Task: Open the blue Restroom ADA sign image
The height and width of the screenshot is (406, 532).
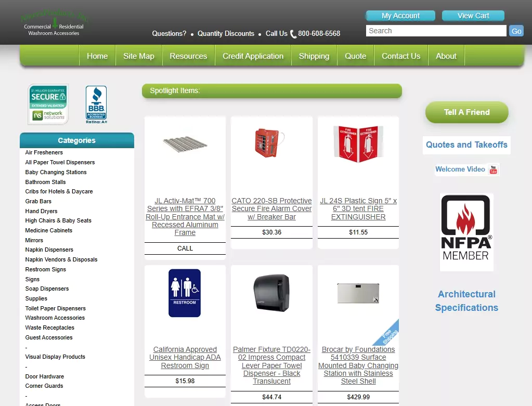Action: 185,293
